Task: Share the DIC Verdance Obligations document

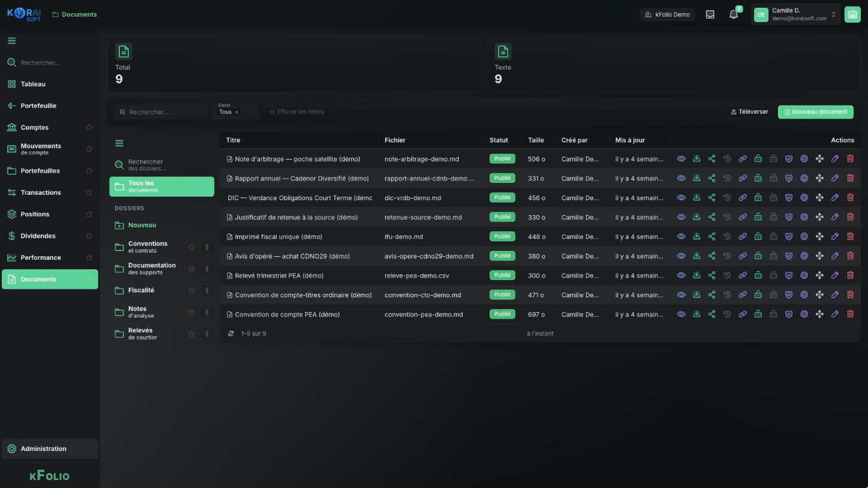Action: (712, 198)
